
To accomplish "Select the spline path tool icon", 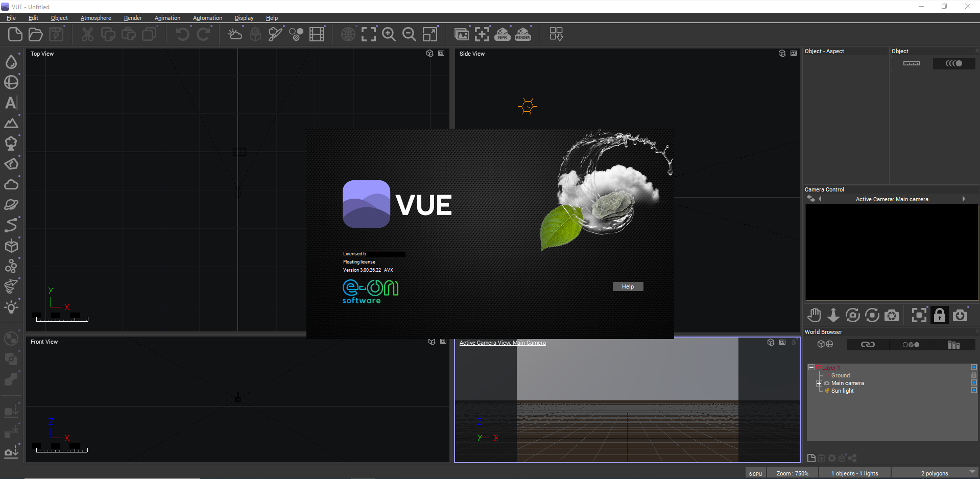I will tap(11, 225).
